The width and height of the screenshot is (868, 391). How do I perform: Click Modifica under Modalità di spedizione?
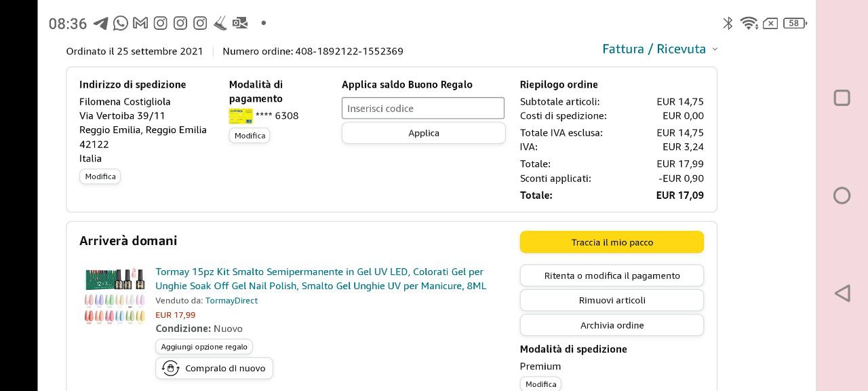tap(540, 384)
